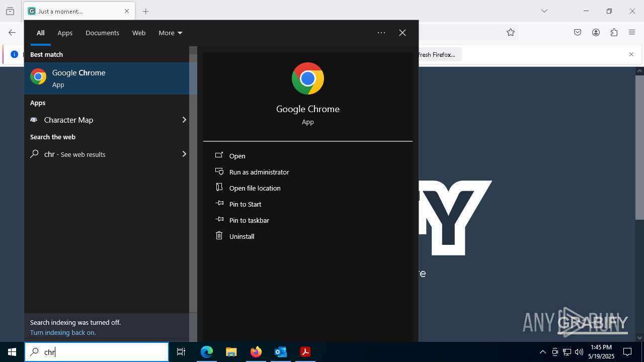This screenshot has height=362, width=644.
Task: Click Open in Chrome actions
Action: click(237, 156)
